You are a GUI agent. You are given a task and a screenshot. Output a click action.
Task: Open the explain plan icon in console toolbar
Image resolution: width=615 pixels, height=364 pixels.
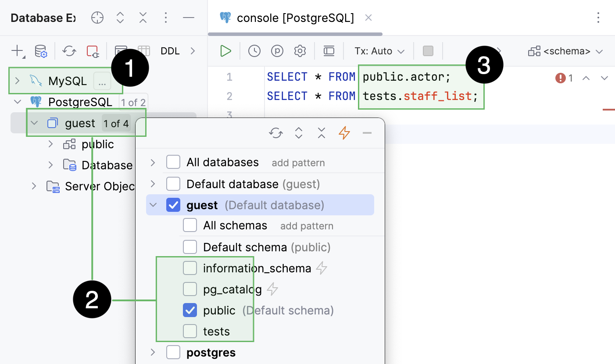point(277,51)
